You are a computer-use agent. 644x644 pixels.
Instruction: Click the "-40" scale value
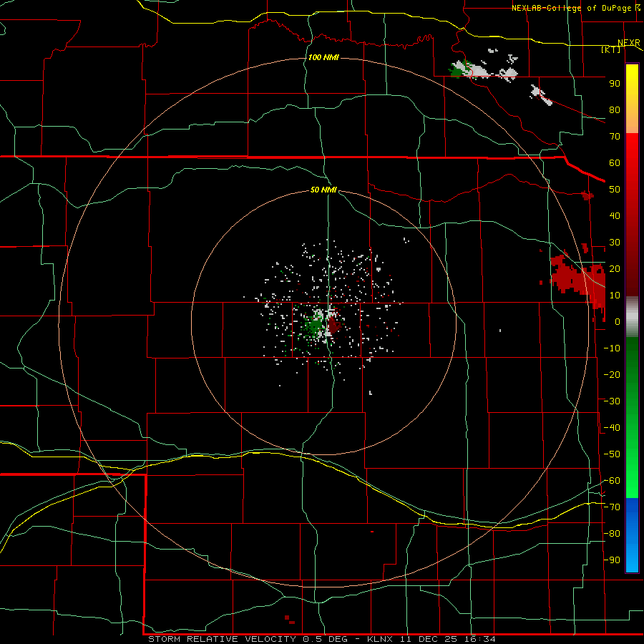[612, 428]
